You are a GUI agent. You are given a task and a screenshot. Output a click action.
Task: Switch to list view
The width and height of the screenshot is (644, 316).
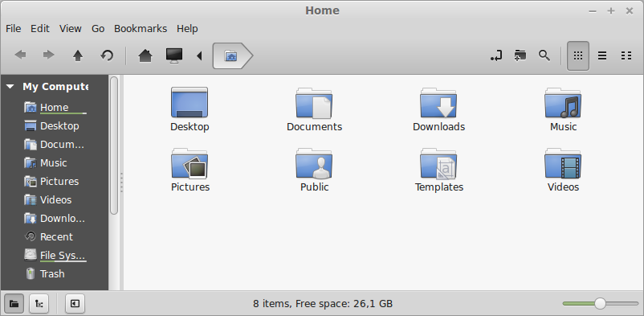(602, 55)
